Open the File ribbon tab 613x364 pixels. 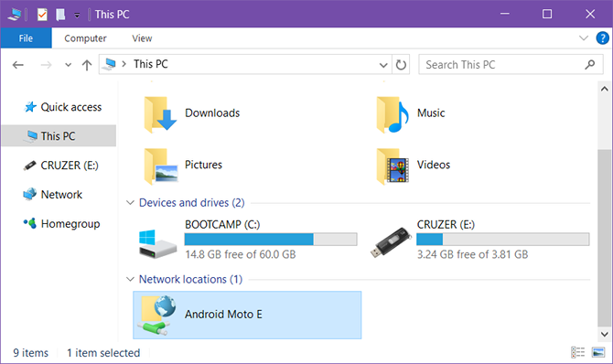(x=26, y=38)
